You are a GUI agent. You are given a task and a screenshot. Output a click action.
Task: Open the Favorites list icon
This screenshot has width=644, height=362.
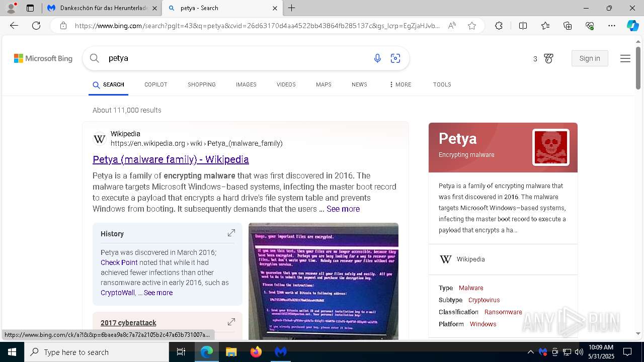click(545, 26)
